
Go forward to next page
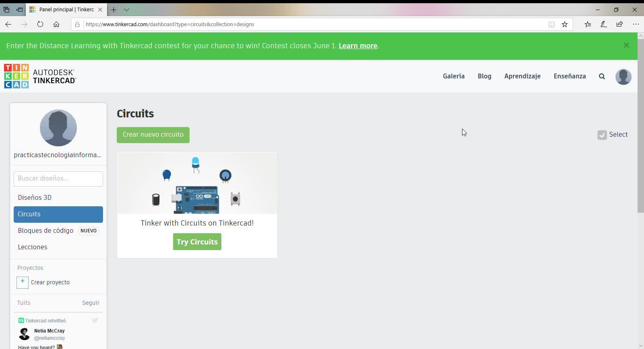pyautogui.click(x=24, y=24)
